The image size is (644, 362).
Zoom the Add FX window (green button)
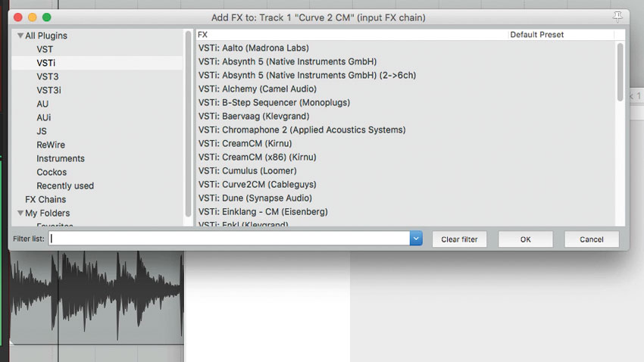[x=47, y=17]
